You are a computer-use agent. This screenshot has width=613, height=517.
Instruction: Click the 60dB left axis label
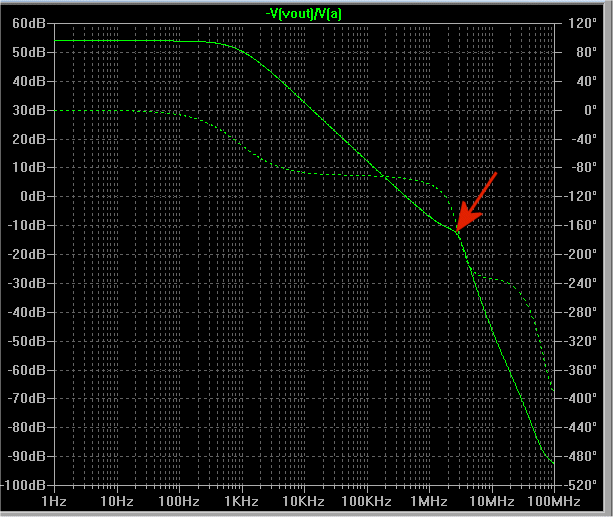tap(29, 23)
